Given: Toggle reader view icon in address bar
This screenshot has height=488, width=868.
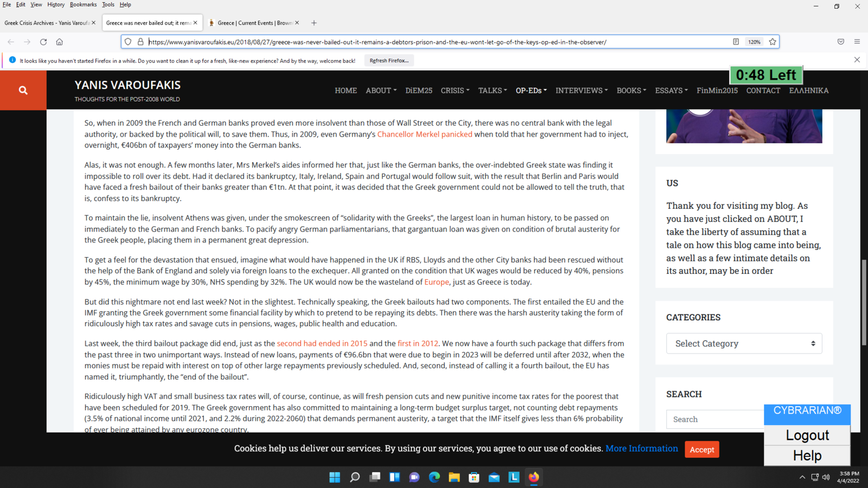Looking at the screenshot, I should pos(736,42).
